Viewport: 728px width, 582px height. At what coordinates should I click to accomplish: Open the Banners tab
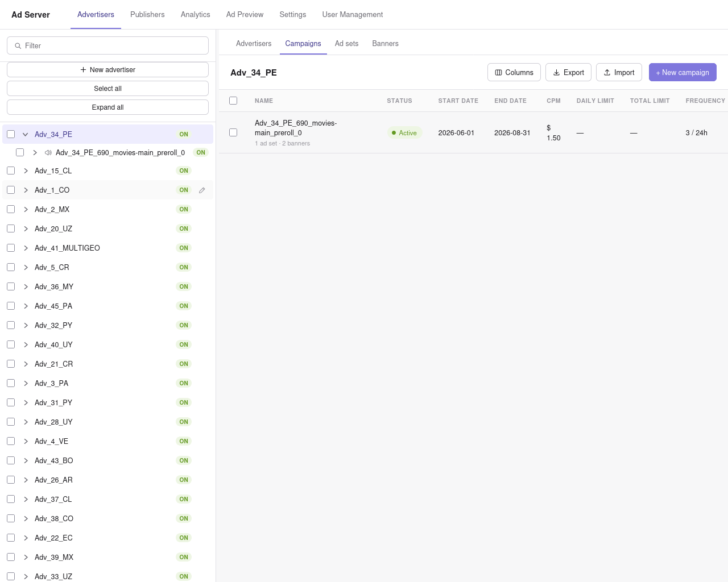pos(386,44)
